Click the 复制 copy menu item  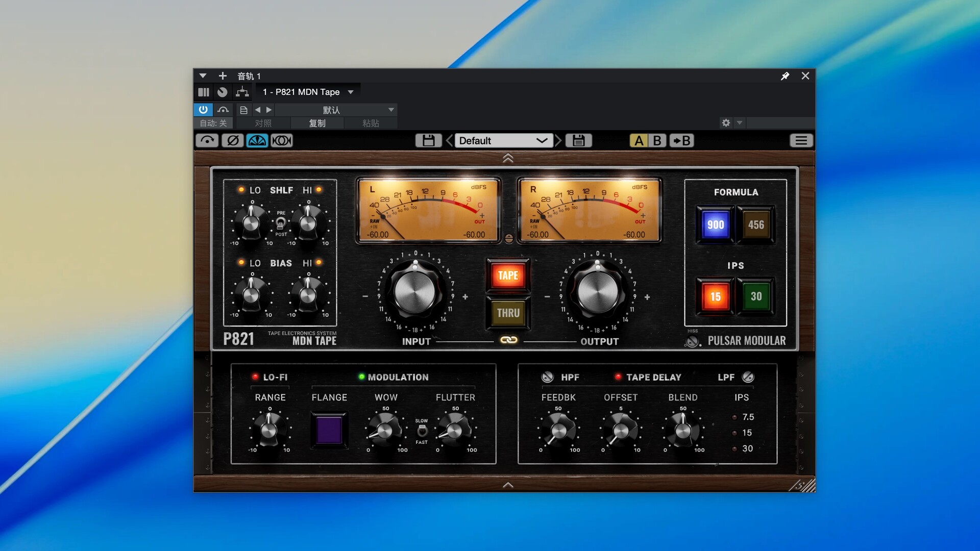[317, 123]
